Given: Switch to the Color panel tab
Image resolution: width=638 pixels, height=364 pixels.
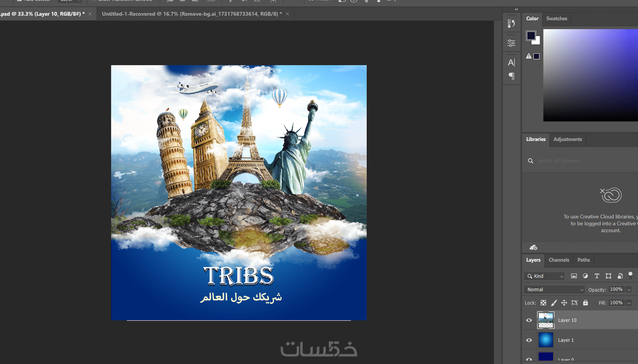Looking at the screenshot, I should click(532, 18).
